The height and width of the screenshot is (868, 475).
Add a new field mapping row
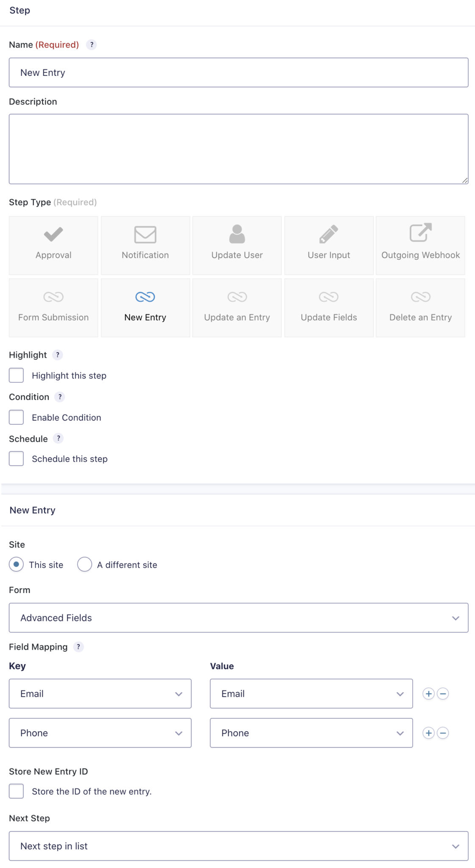(x=428, y=694)
